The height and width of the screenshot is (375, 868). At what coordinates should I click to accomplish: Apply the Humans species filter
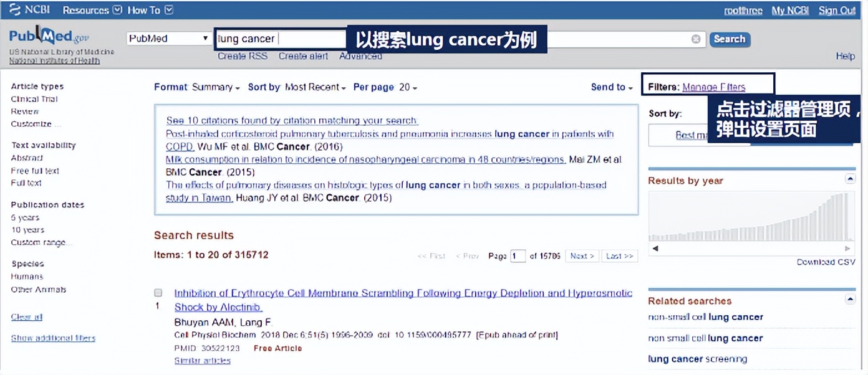[x=27, y=276]
